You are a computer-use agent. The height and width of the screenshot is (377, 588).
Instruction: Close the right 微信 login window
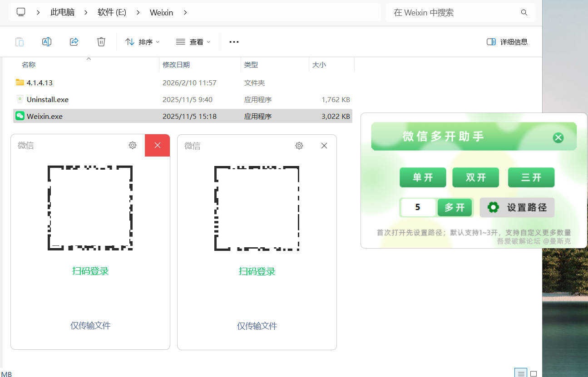(324, 146)
